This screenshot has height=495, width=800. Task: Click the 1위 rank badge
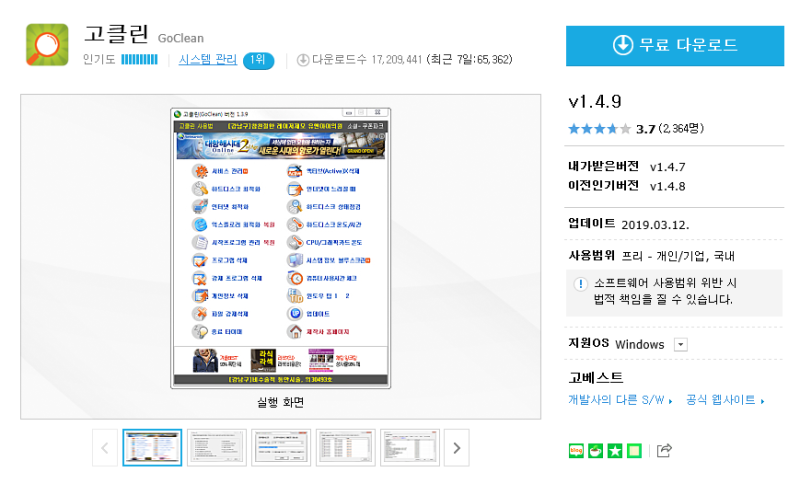click(258, 60)
